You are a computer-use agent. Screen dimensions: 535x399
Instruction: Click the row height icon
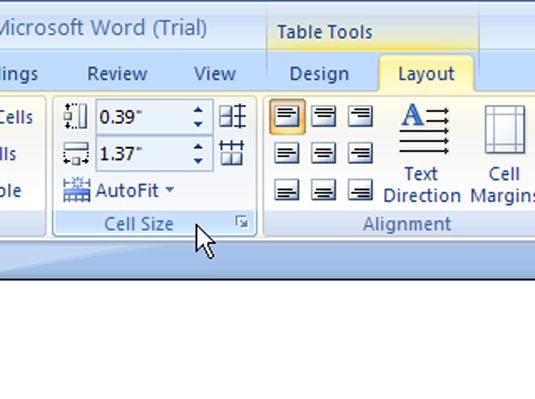[x=76, y=116]
